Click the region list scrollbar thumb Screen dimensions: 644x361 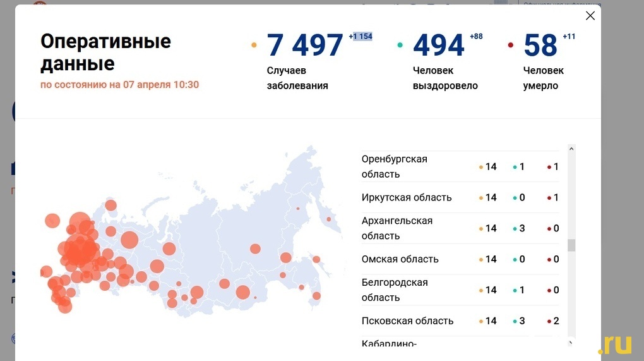coord(571,245)
